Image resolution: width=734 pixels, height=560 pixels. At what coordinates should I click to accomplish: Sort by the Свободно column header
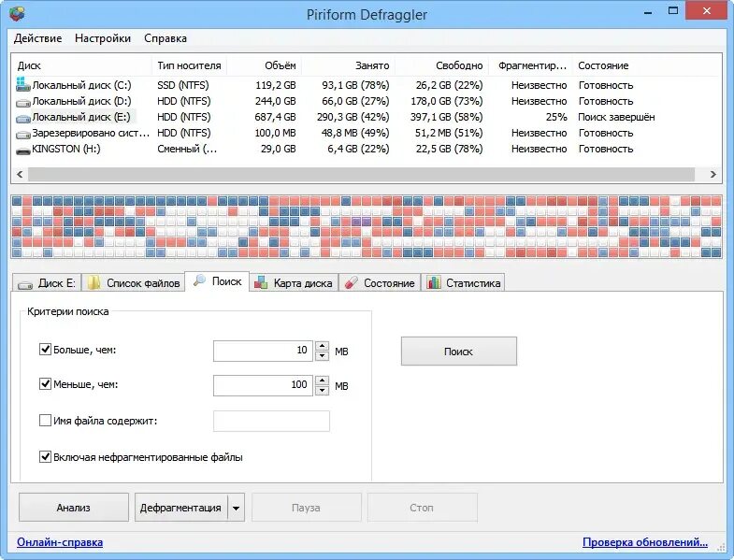tap(442, 65)
